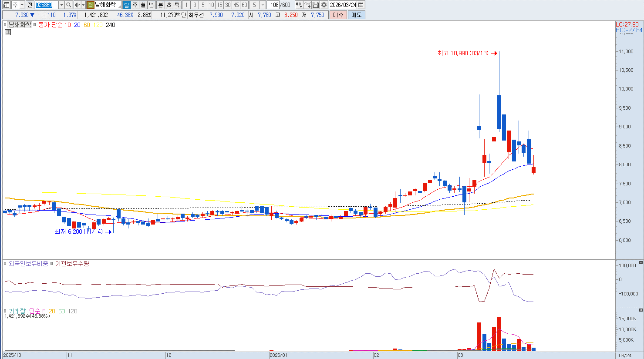Click the 매도 sell button
Viewport: 644px width, 359px height.
click(356, 15)
